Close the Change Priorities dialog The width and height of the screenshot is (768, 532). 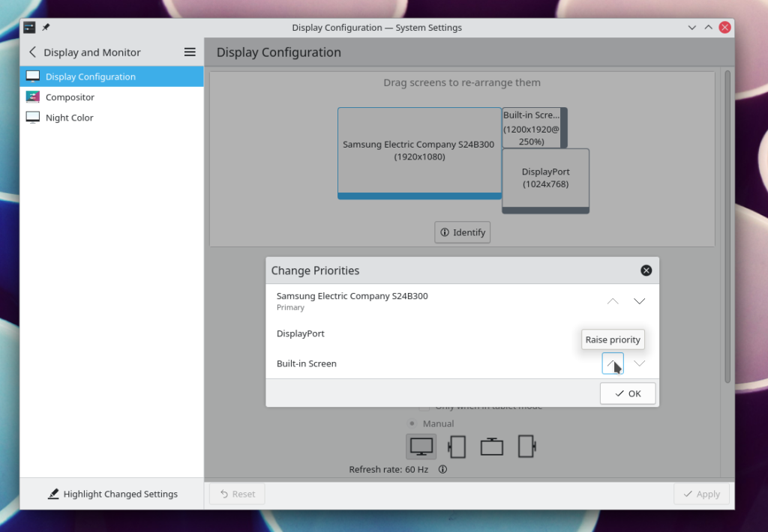click(x=646, y=270)
